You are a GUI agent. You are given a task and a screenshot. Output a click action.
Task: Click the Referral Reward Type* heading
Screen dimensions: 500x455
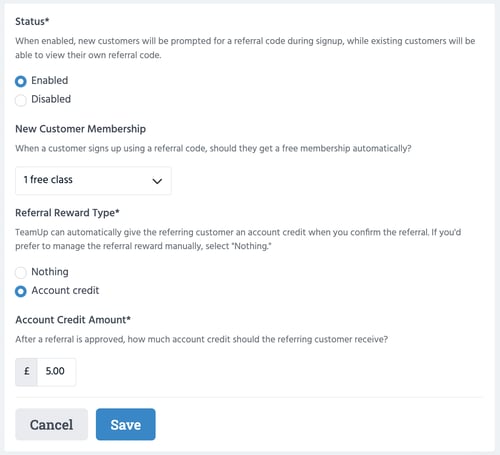click(67, 213)
